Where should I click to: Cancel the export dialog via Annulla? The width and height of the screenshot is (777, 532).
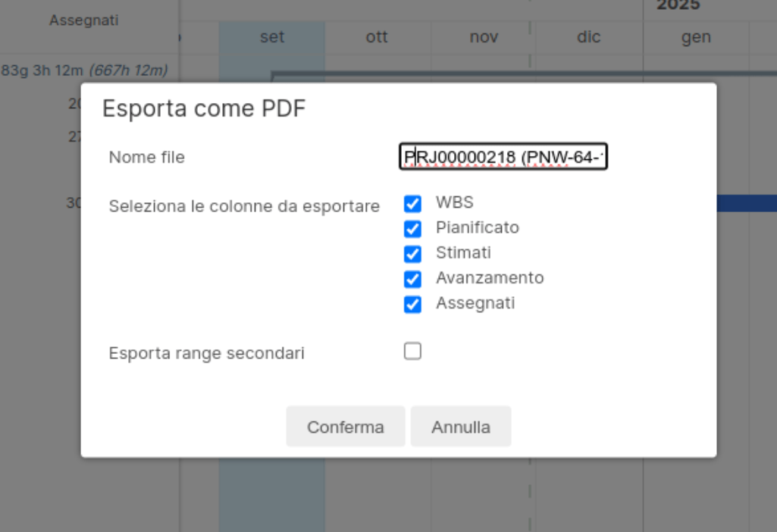click(x=460, y=427)
